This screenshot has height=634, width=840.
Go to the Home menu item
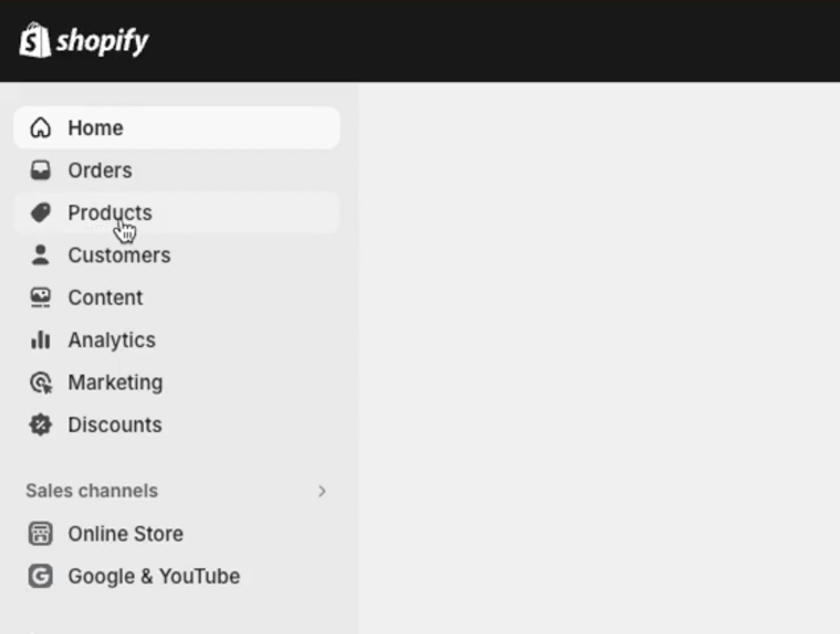pos(176,128)
